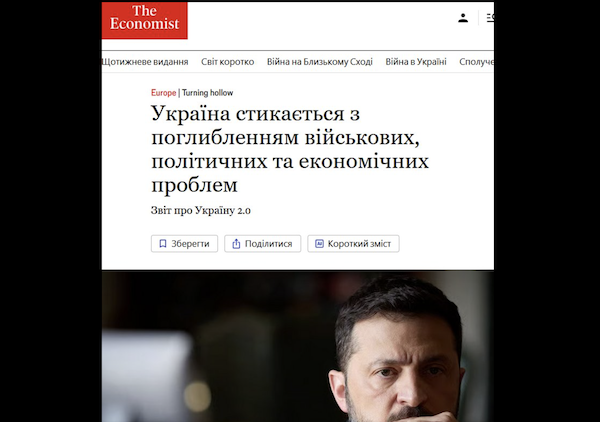Click the subtitle Звіт про Україну 2.0
Viewport: 600px width, 422px height.
pos(201,210)
